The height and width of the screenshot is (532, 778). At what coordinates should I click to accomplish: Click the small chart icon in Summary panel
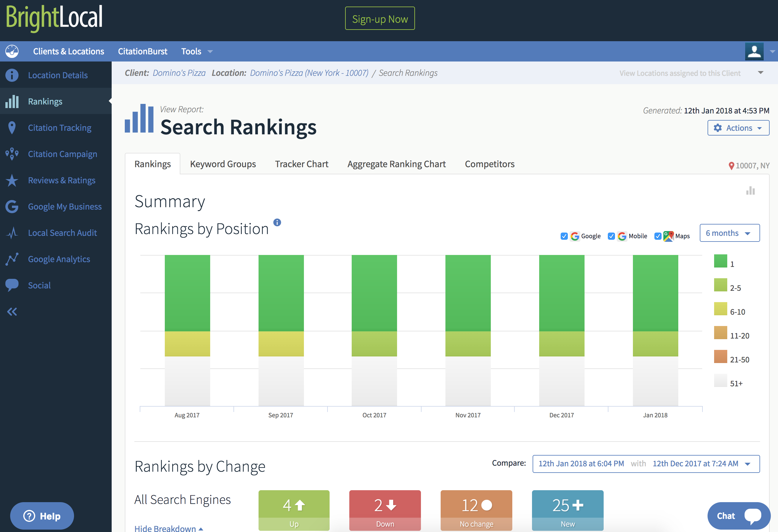750,190
